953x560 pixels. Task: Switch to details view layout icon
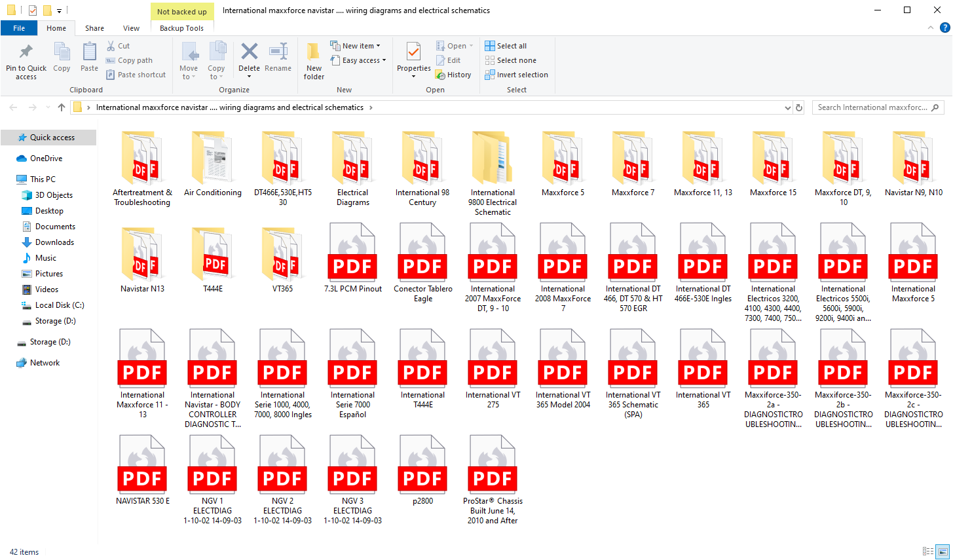point(927,551)
